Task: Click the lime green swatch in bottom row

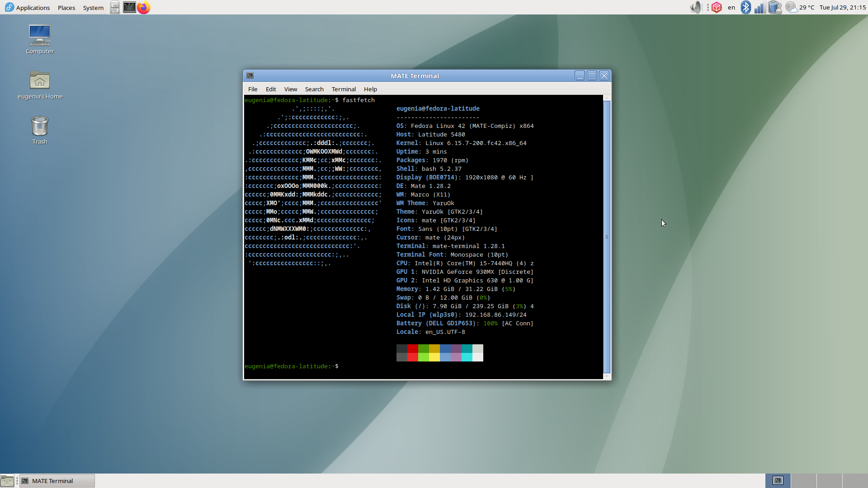Action: 424,357
